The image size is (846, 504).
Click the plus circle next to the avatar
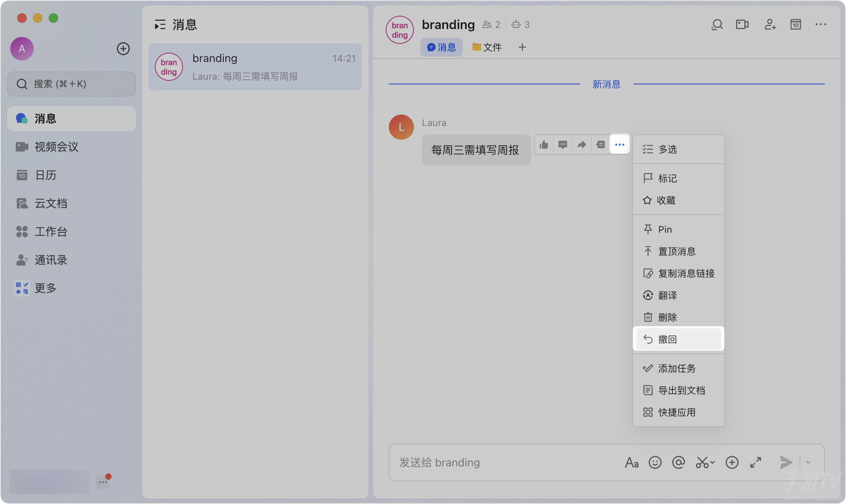[123, 49]
